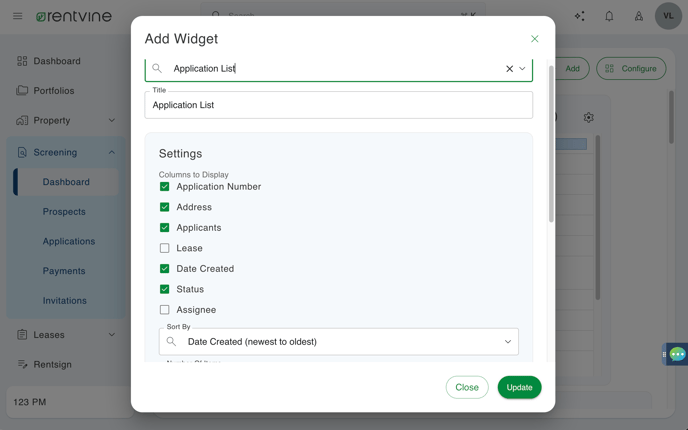Click the widget settings gear icon

pyautogui.click(x=588, y=118)
